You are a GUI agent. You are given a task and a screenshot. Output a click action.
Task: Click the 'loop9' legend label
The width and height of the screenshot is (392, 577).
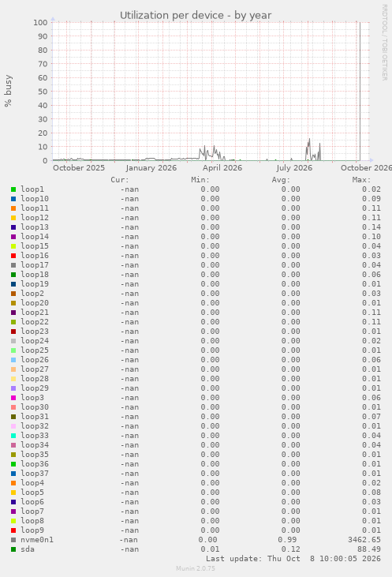32,530
